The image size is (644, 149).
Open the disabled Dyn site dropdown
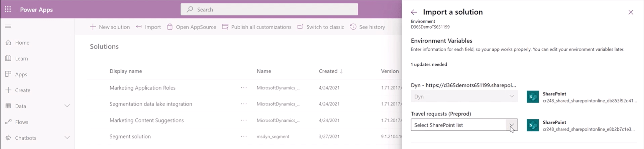pos(464,96)
